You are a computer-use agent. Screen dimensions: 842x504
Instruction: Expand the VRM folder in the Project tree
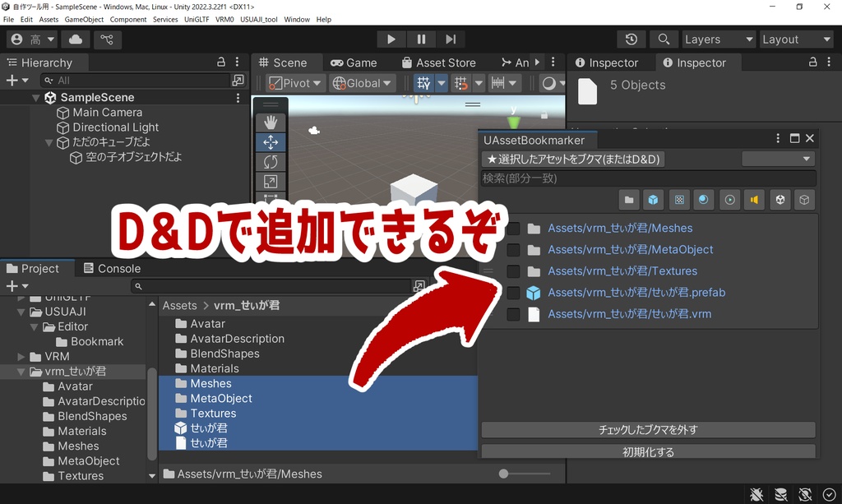[20, 356]
